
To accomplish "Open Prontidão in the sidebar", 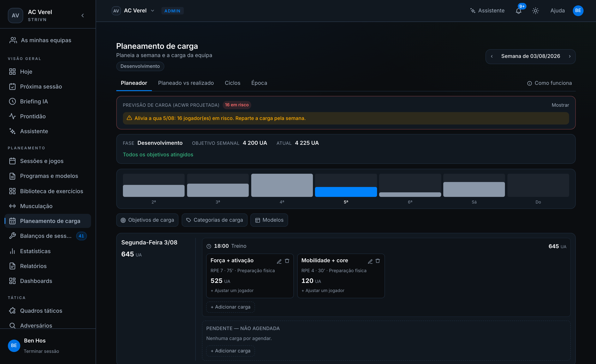I will click(x=48, y=116).
